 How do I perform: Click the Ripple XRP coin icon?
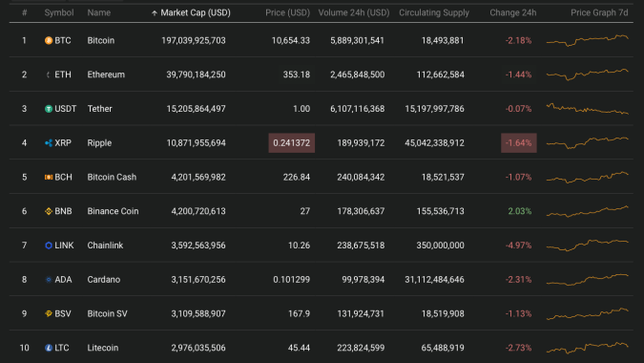pos(49,142)
